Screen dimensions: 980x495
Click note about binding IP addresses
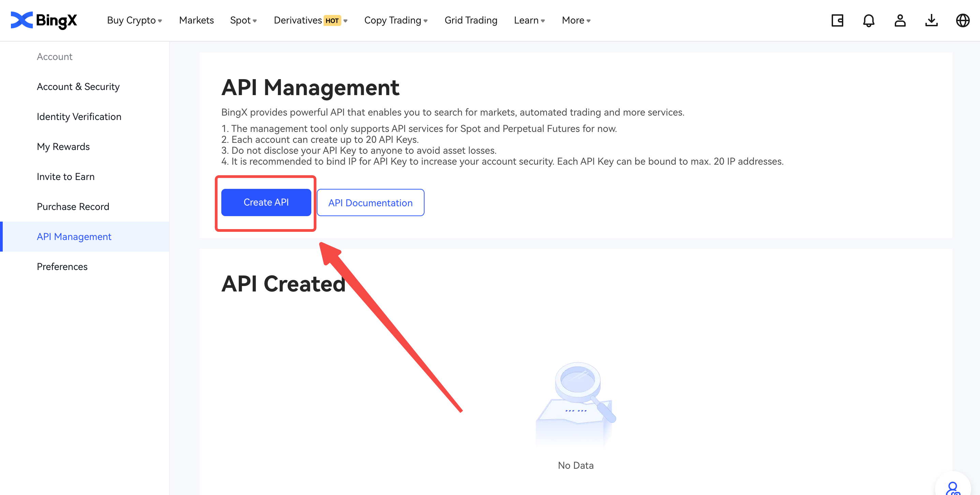[502, 161]
